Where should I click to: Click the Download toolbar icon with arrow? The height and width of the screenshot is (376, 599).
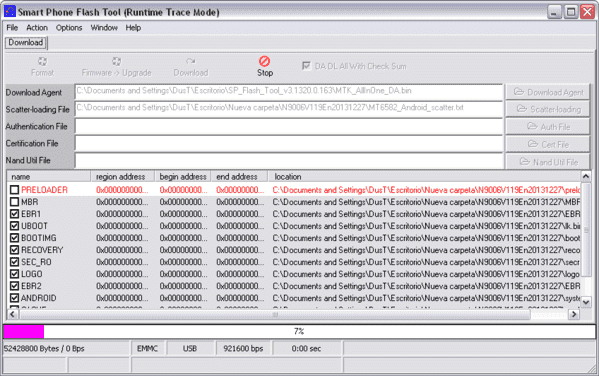pyautogui.click(x=191, y=61)
